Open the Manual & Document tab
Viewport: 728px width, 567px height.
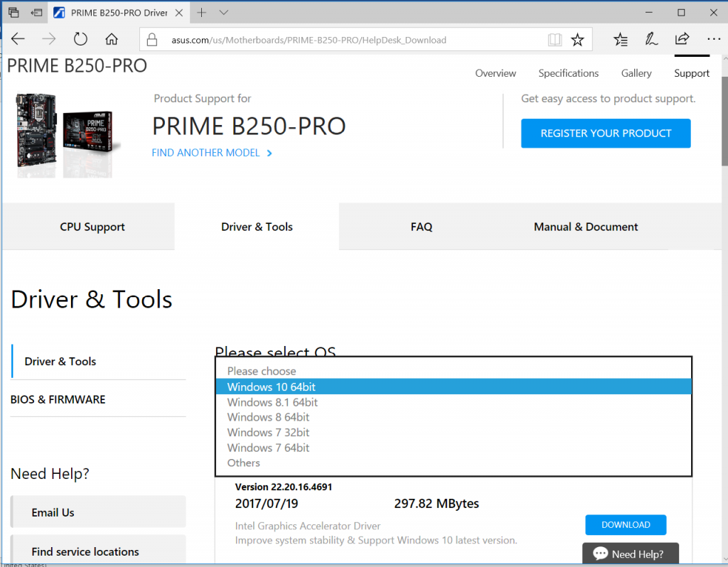click(586, 227)
